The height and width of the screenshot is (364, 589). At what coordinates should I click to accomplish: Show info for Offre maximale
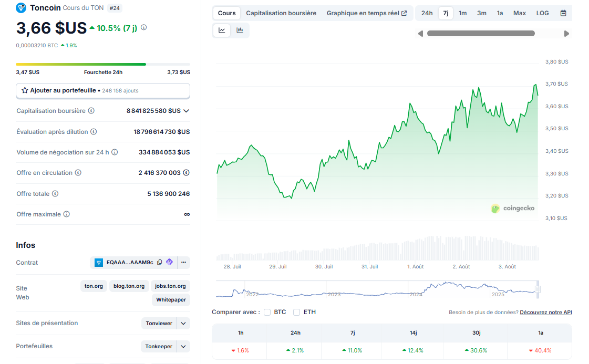pos(67,214)
